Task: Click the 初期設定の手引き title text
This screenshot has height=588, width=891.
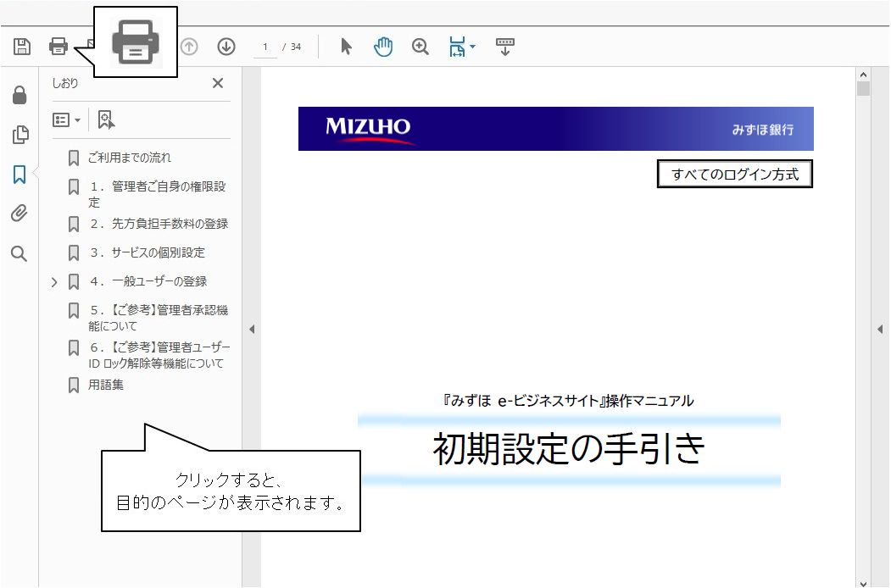Action: pos(569,449)
